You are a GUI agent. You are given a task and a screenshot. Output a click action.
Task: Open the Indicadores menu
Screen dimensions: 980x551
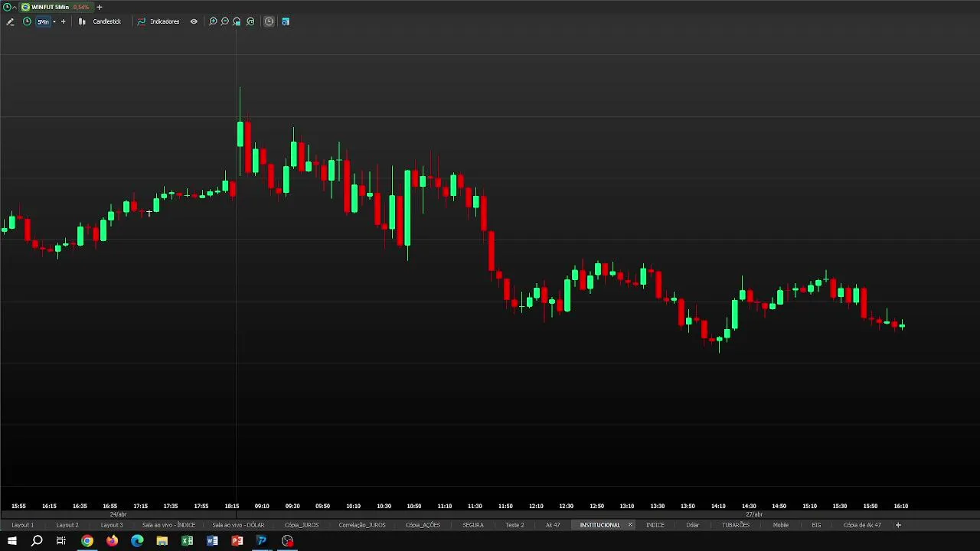pos(165,21)
